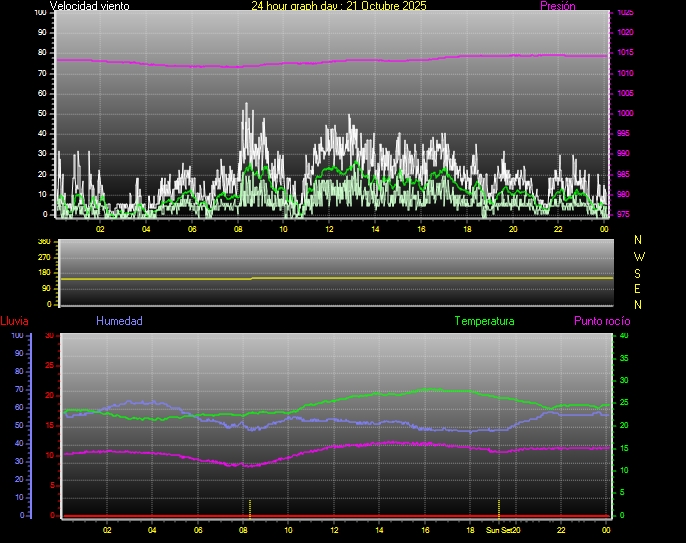Click the 360 degree axis label
This screenshot has width=686, height=543.
(43, 242)
